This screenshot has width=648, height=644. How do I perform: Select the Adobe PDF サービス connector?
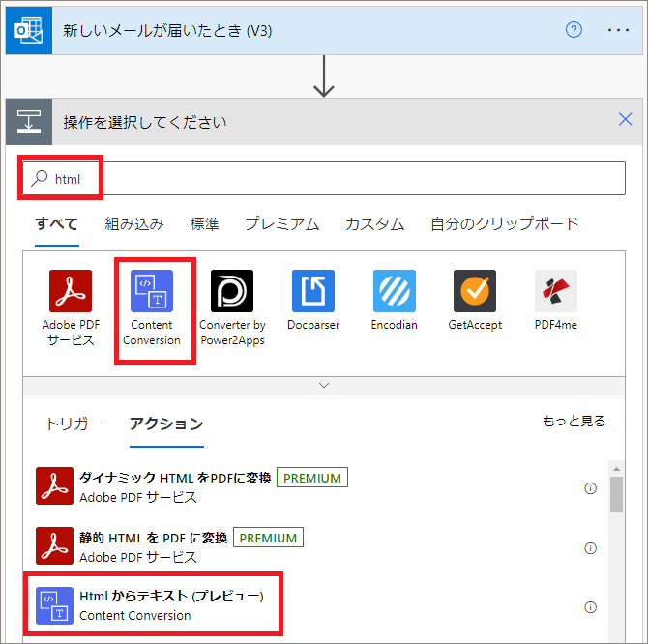(x=71, y=307)
